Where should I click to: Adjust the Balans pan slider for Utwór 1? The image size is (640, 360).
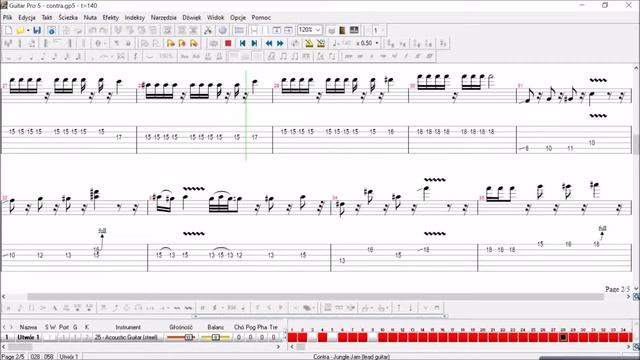(x=216, y=338)
